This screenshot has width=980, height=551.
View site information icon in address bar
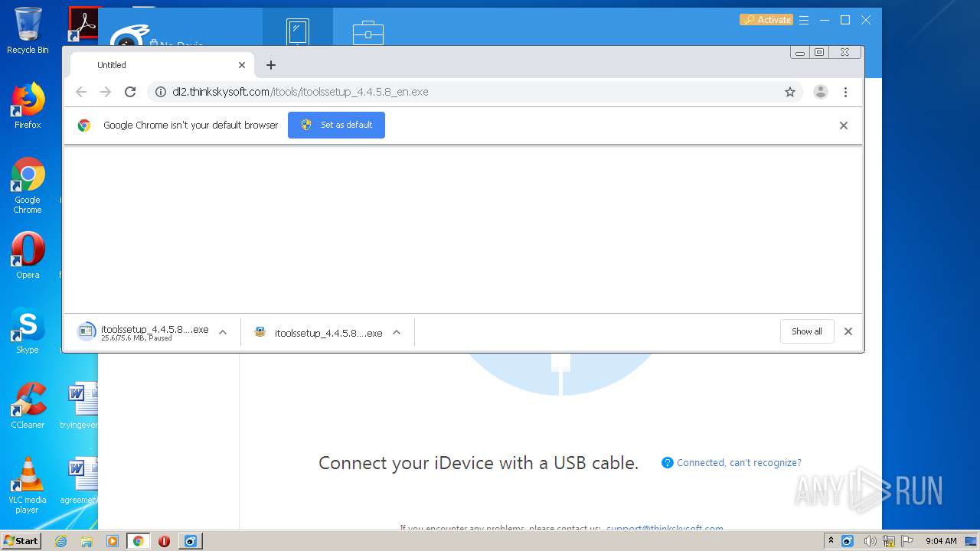(161, 92)
